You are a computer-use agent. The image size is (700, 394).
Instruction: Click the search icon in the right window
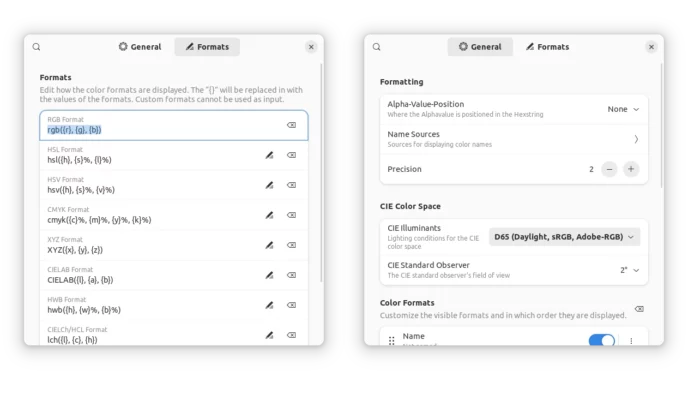[377, 47]
